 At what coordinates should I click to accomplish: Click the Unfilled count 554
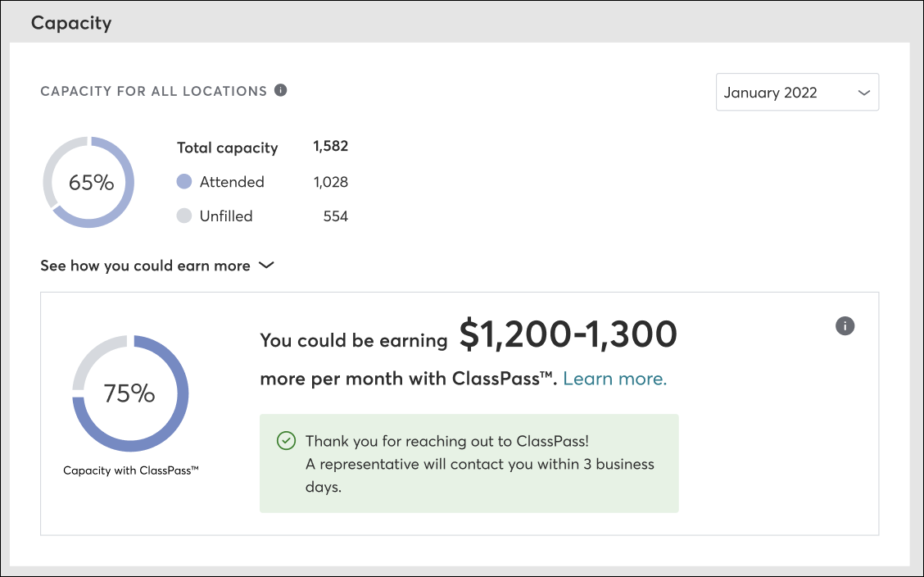point(335,216)
